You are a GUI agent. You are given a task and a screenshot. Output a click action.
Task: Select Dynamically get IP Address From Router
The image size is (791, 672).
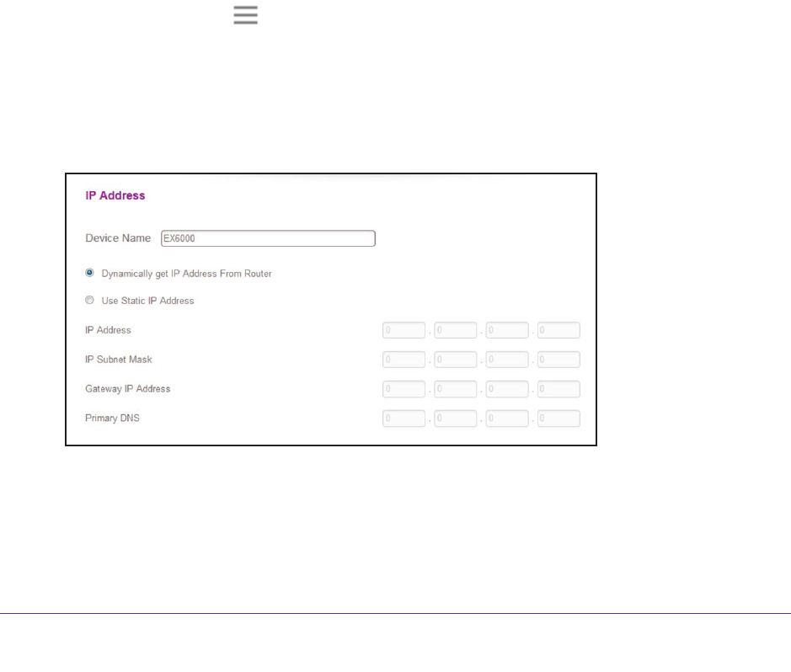90,273
